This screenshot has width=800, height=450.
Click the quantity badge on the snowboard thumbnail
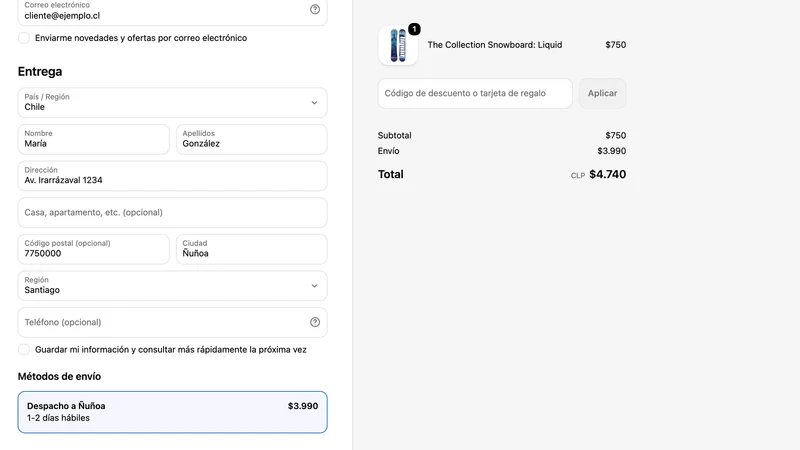(414, 29)
